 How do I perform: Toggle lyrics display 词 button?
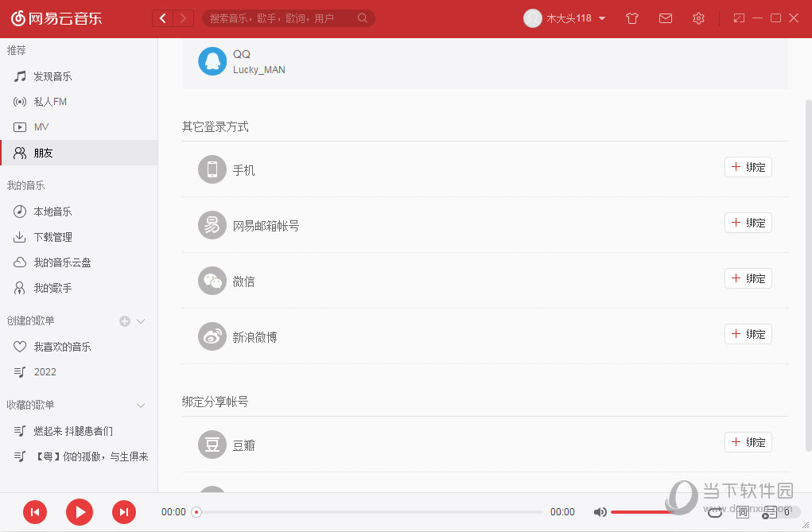(x=743, y=512)
